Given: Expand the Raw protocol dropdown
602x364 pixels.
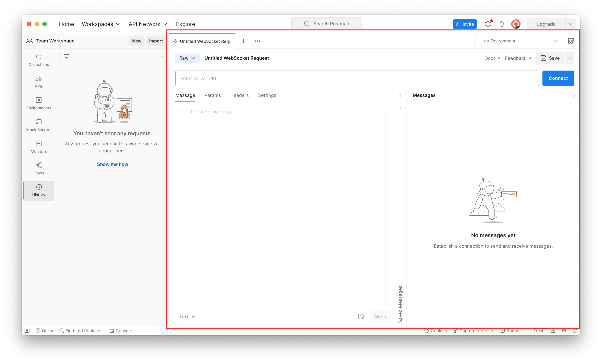Looking at the screenshot, I should (187, 58).
